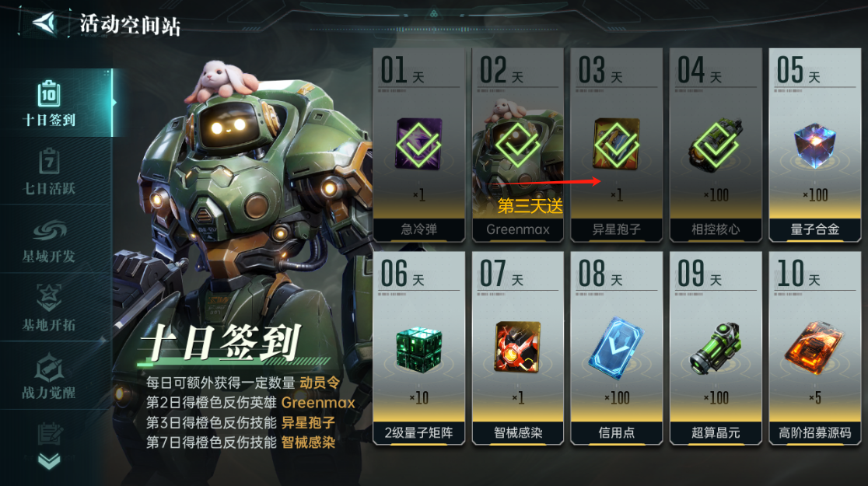The image size is (868, 486).
Task: Click the back arrow icon
Action: coord(45,23)
